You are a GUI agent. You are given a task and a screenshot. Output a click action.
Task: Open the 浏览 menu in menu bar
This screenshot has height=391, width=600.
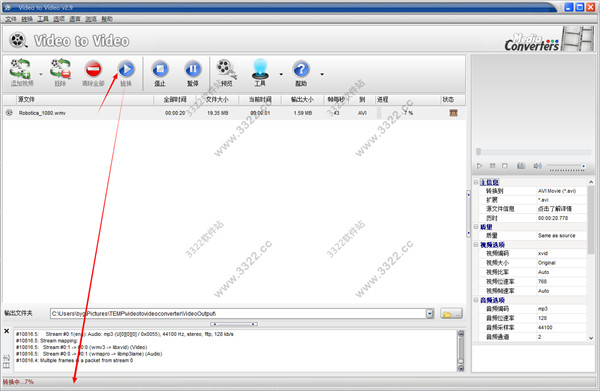(x=91, y=19)
